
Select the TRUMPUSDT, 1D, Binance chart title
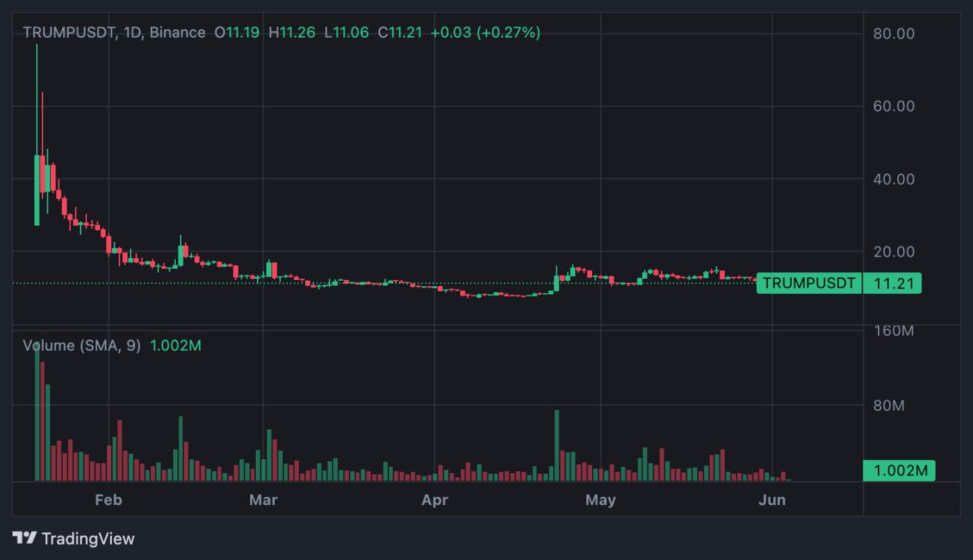coord(114,33)
